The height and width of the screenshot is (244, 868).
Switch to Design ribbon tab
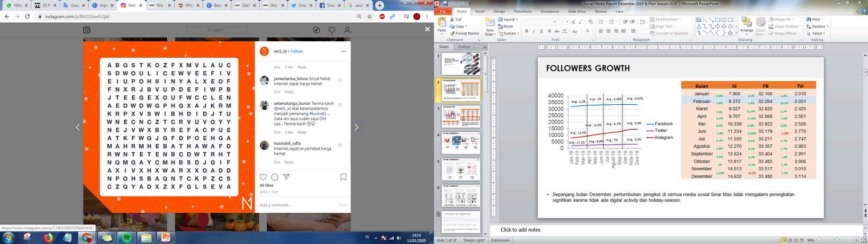point(499,11)
